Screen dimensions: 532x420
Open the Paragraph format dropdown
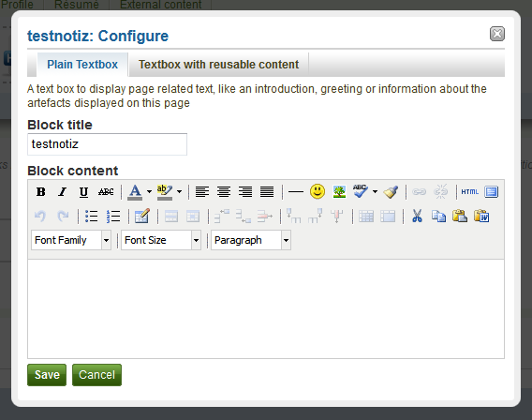pos(251,240)
